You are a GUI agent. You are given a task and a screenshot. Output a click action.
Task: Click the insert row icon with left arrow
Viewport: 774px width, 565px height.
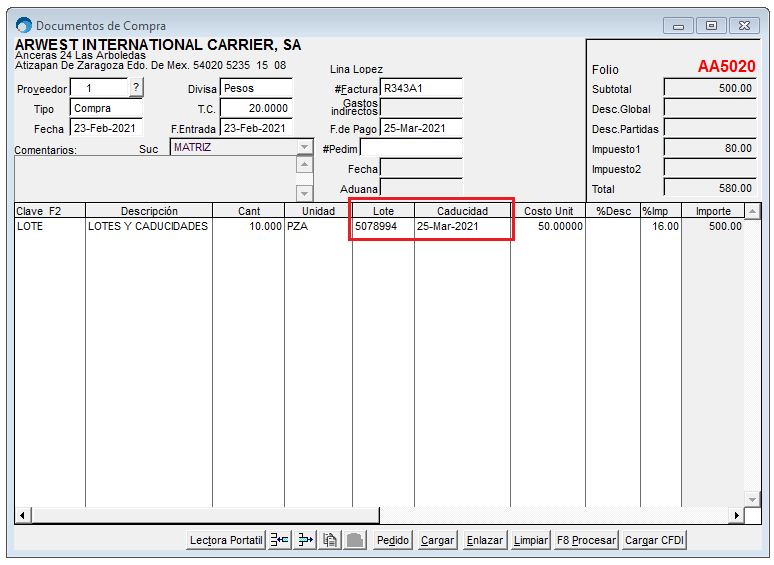[280, 540]
